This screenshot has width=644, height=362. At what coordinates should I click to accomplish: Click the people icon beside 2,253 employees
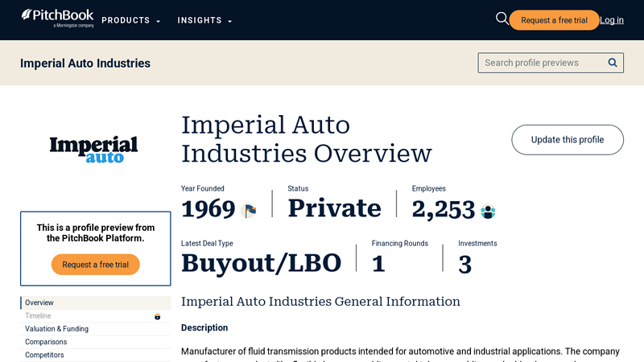(488, 212)
